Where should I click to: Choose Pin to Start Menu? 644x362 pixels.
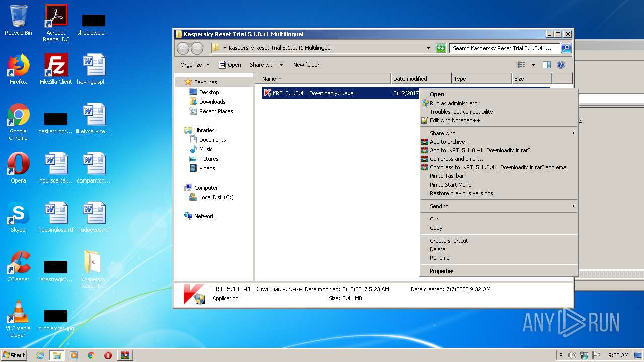pyautogui.click(x=498, y=185)
